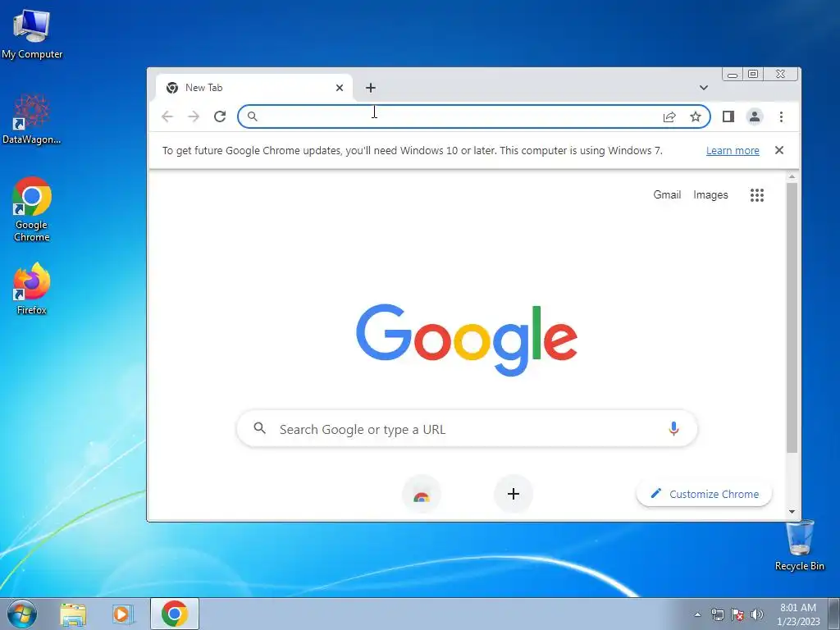Focus the Chrome address bar
The image size is (840, 630).
pos(474,116)
